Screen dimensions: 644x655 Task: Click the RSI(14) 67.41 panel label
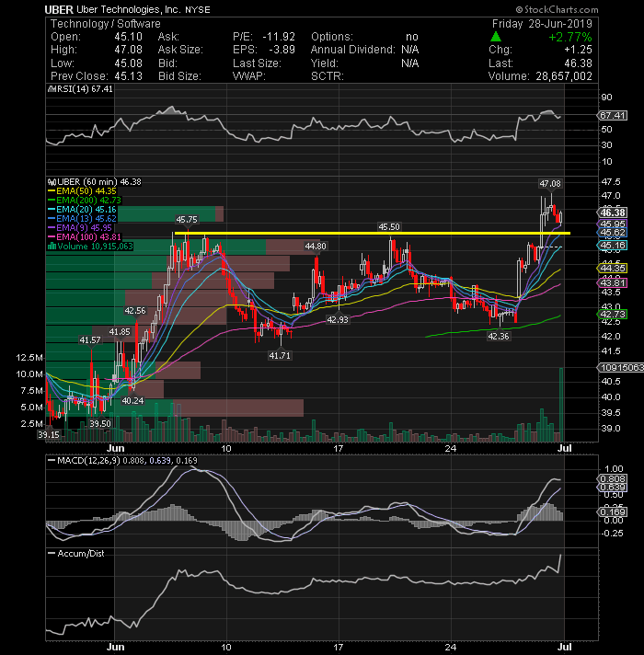pos(85,89)
